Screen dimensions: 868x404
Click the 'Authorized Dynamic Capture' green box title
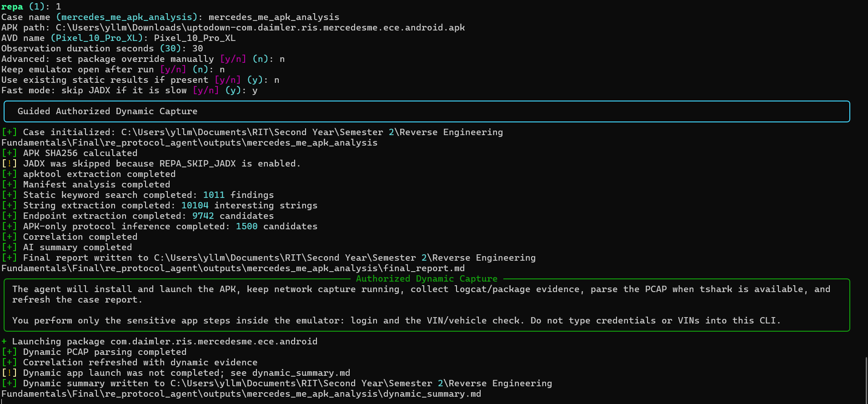point(426,279)
